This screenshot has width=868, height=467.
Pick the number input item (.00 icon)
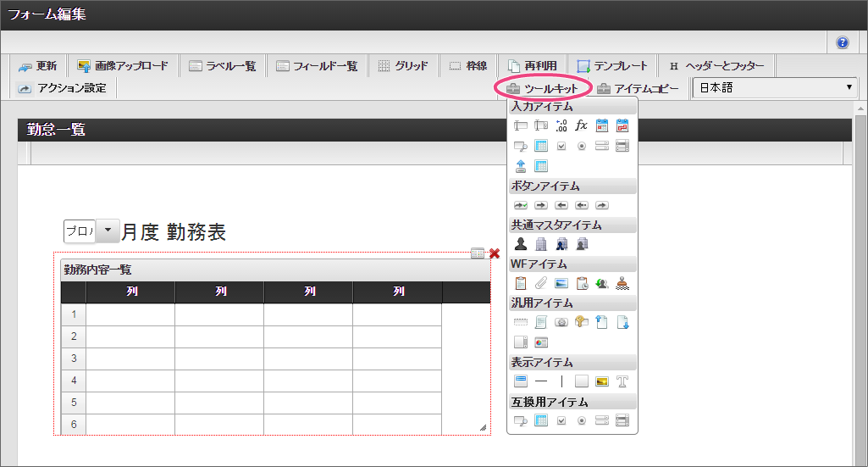click(x=561, y=125)
